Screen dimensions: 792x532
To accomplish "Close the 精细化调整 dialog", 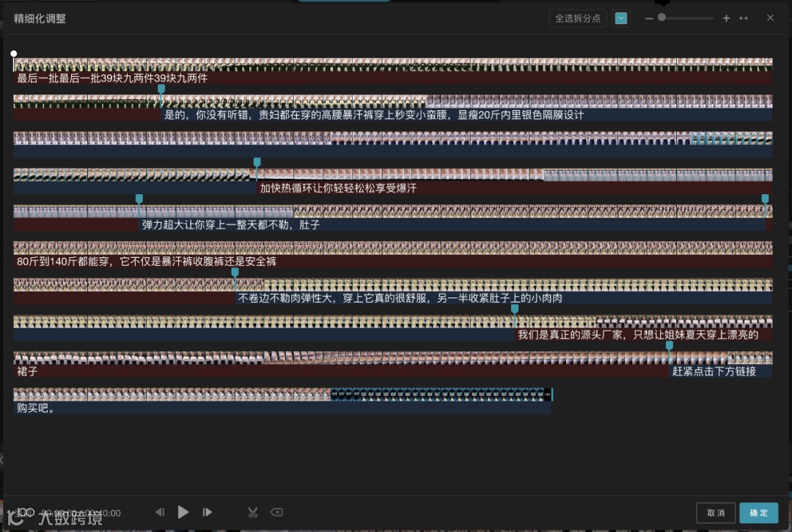I will click(x=770, y=18).
